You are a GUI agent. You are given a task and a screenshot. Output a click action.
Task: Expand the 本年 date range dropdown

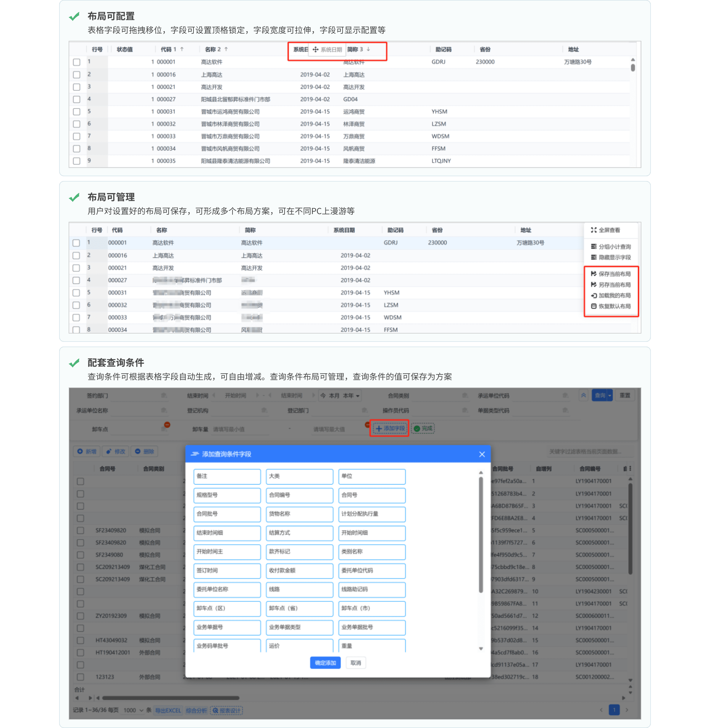coord(358,396)
